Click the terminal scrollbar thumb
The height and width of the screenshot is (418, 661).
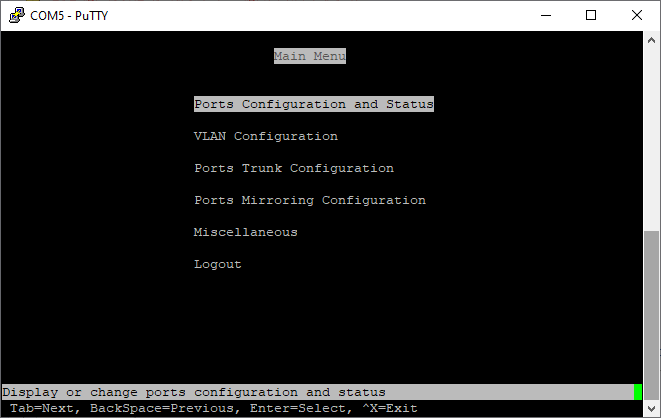[x=651, y=315]
